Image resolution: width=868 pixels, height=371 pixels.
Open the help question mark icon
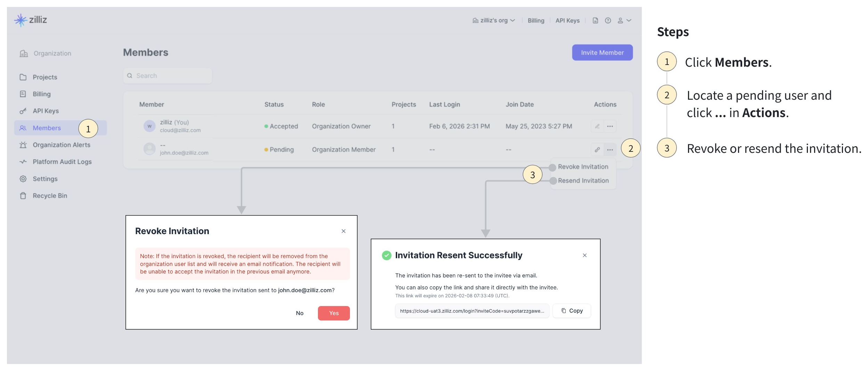(607, 20)
